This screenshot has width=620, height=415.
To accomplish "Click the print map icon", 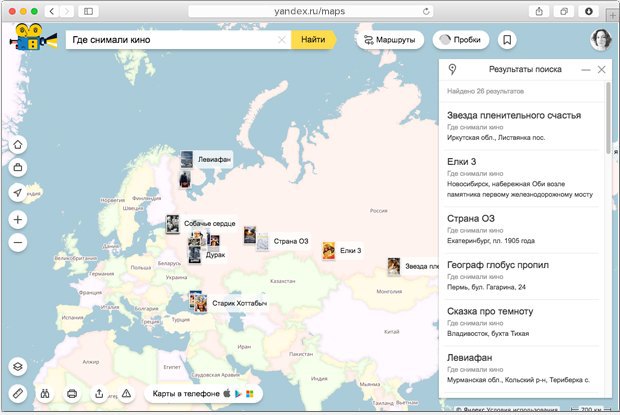I will (72, 394).
